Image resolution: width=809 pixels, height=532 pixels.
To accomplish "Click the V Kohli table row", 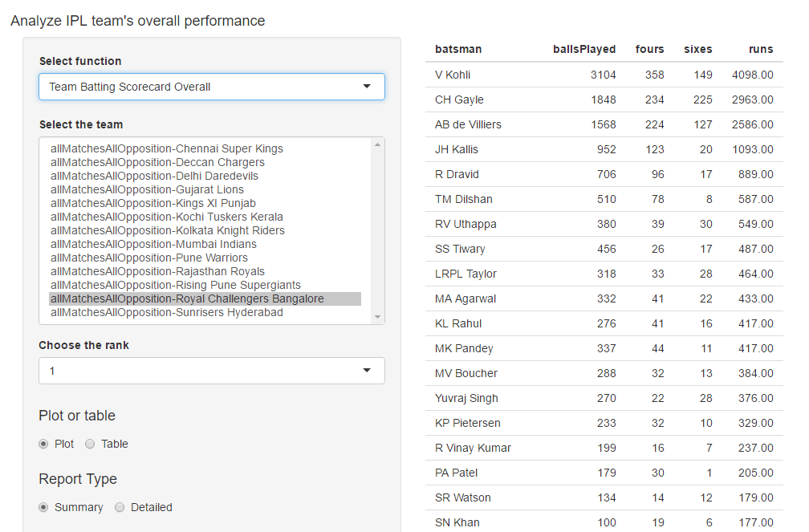I will (604, 75).
